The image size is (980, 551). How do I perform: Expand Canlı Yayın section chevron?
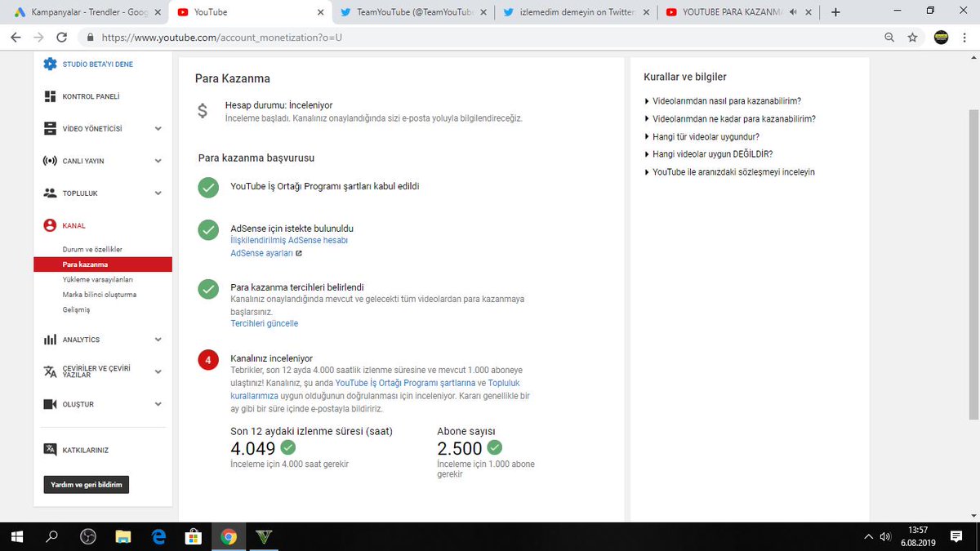click(x=158, y=161)
